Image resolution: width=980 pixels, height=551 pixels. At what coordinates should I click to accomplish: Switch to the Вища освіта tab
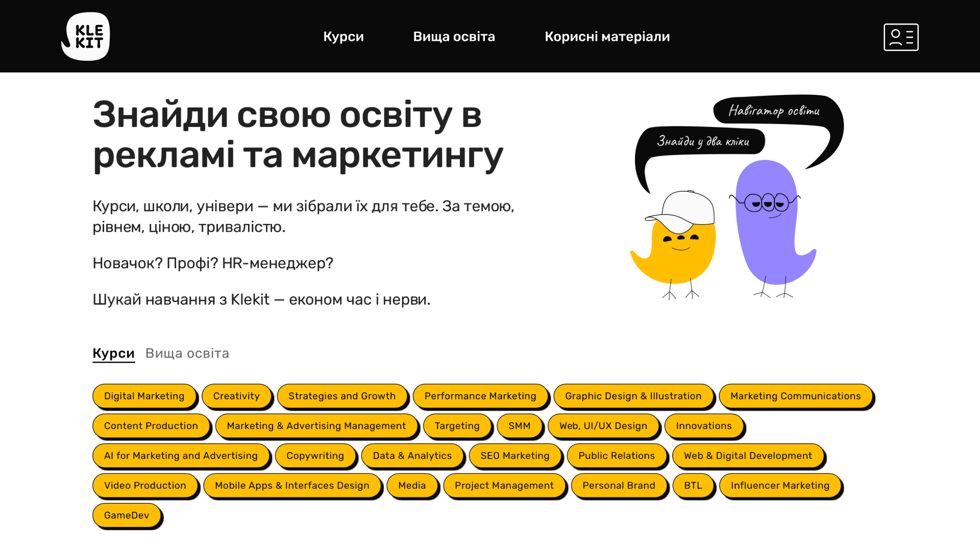187,353
